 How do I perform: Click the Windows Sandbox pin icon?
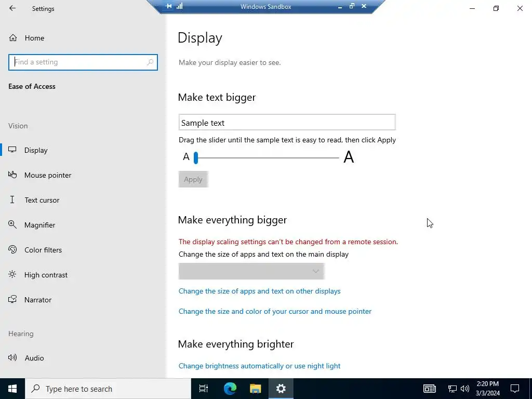coord(169,6)
